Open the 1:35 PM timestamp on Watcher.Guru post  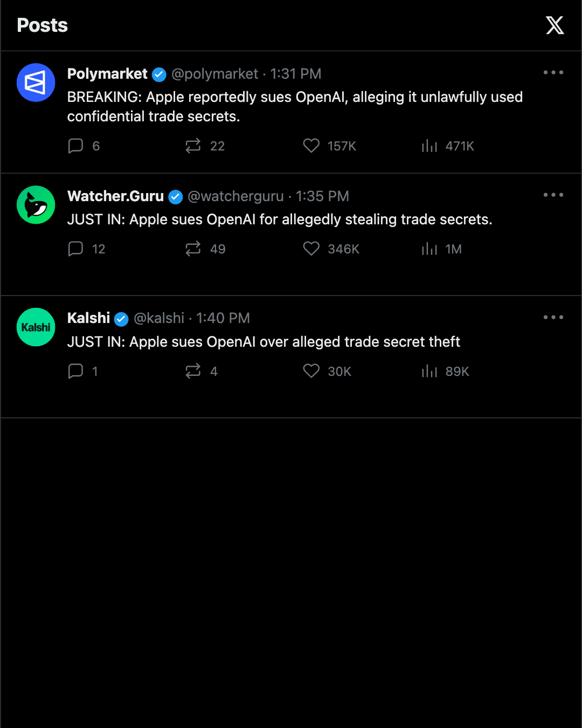322,196
